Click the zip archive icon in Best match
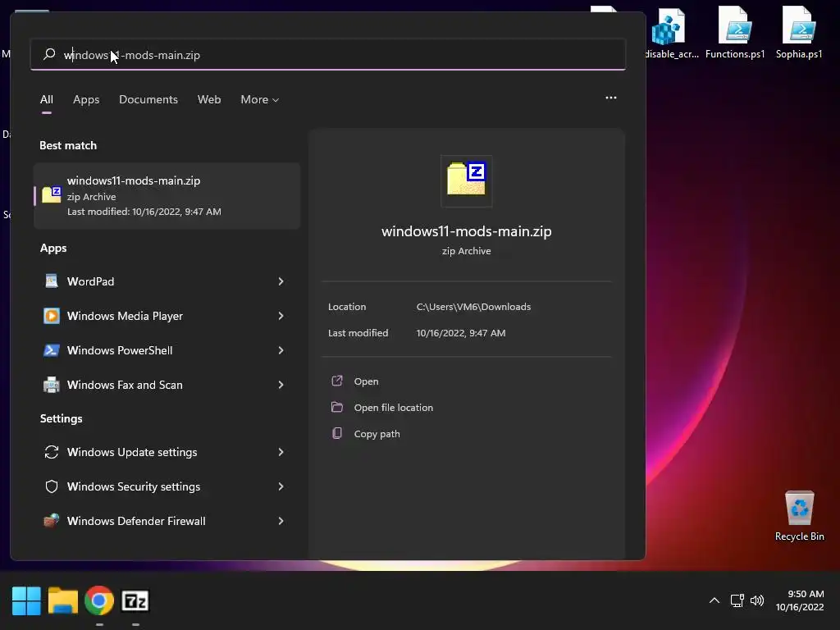The image size is (840, 630). tap(52, 194)
